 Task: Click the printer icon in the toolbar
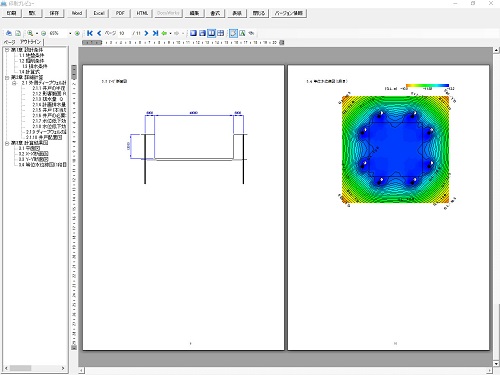click(x=9, y=33)
